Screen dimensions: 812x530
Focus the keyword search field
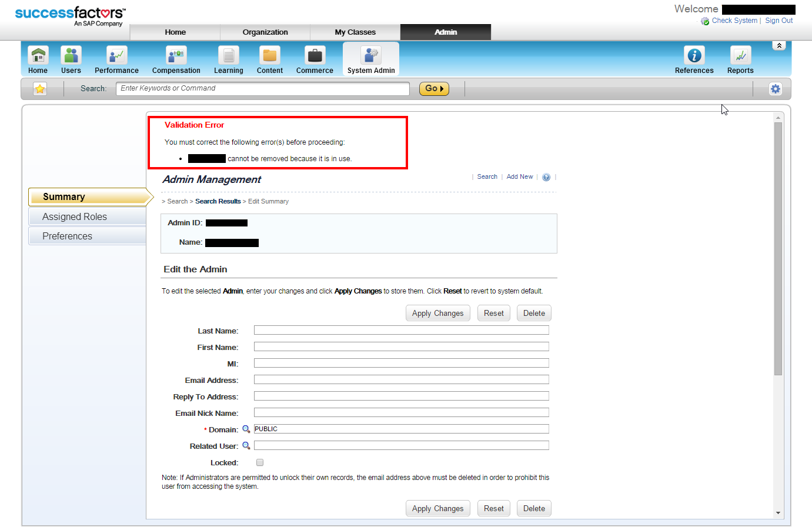[263, 89]
